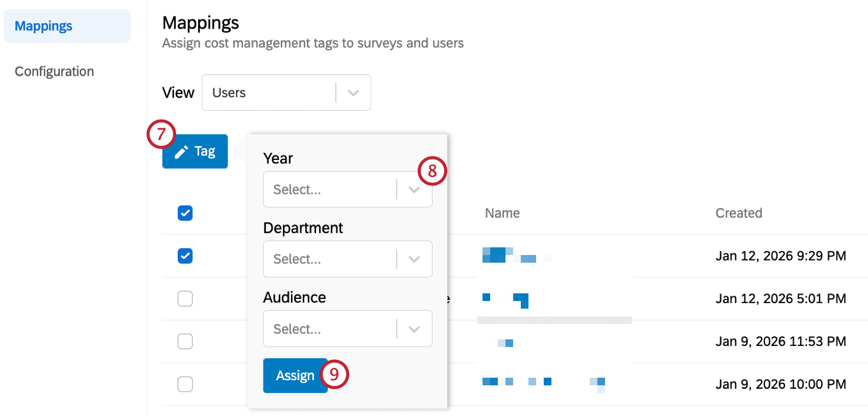Open the Mappings tab in sidebar

tap(44, 26)
